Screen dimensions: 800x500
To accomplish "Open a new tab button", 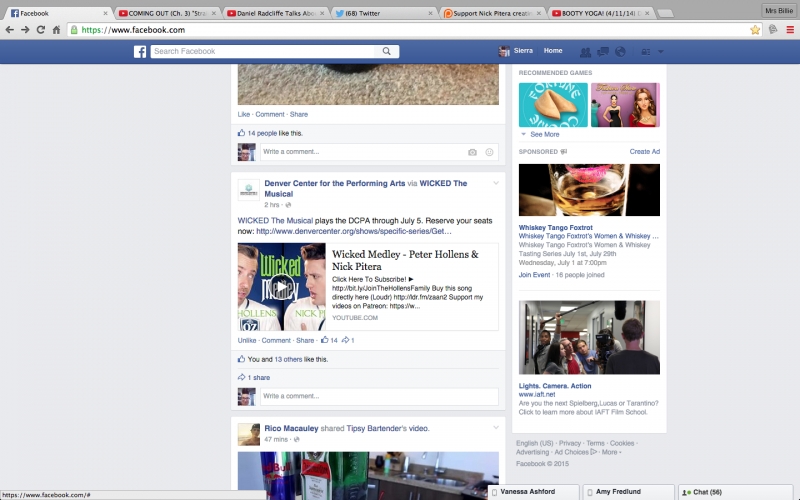I will [x=665, y=14].
